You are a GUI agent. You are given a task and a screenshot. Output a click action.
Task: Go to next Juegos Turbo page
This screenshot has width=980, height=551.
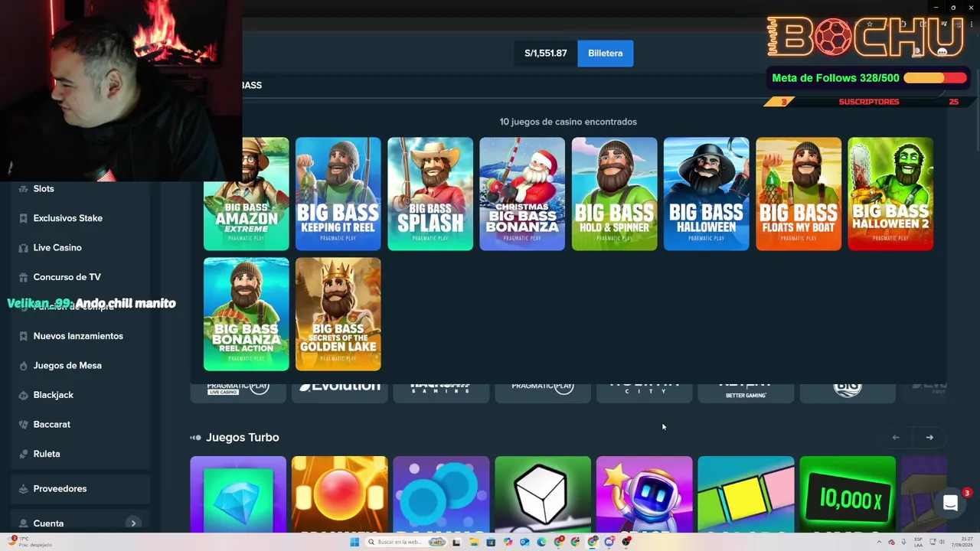click(929, 438)
